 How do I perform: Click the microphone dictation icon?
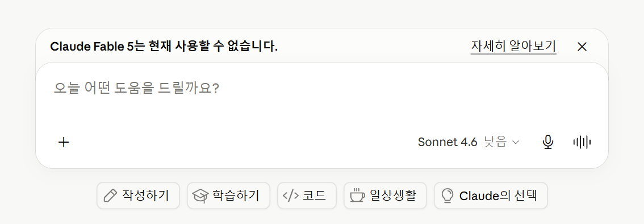pos(547,142)
